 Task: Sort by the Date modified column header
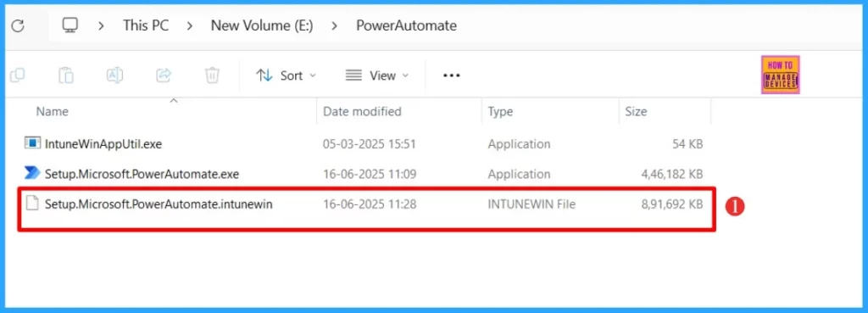362,111
